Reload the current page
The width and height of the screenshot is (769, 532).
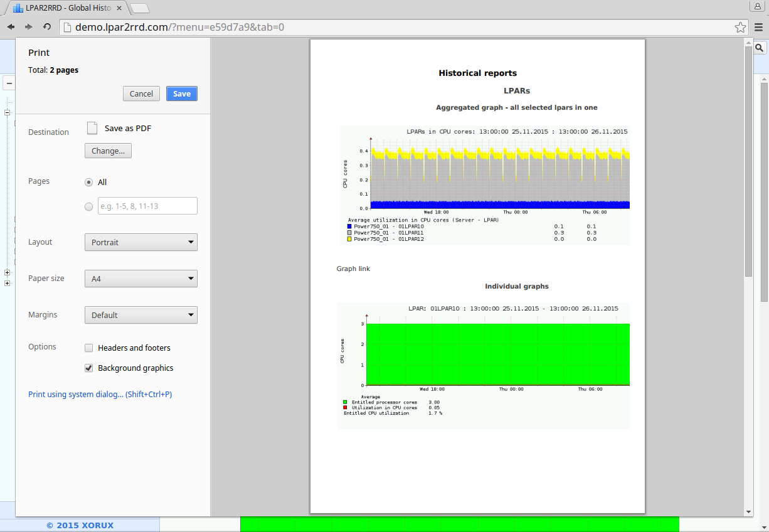coord(47,27)
